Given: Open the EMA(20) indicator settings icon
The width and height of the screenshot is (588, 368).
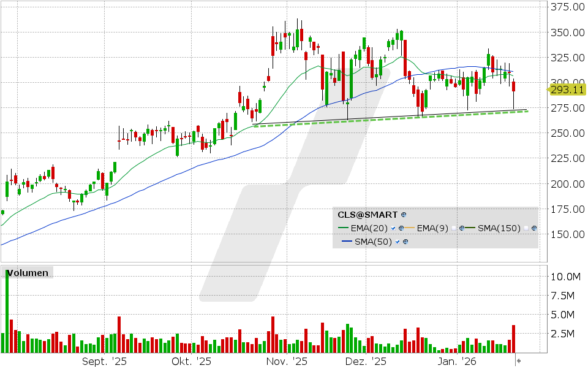Looking at the screenshot, I should 401,228.
